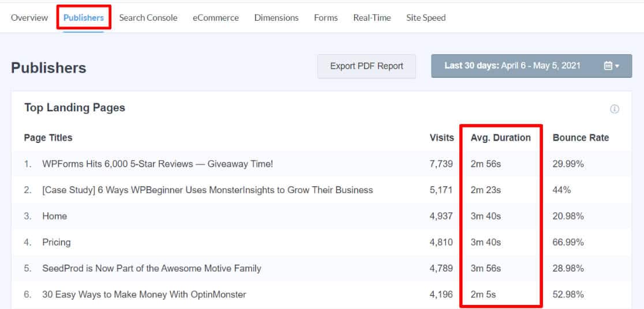View the Real-Time tab
644x309 pixels.
point(372,18)
